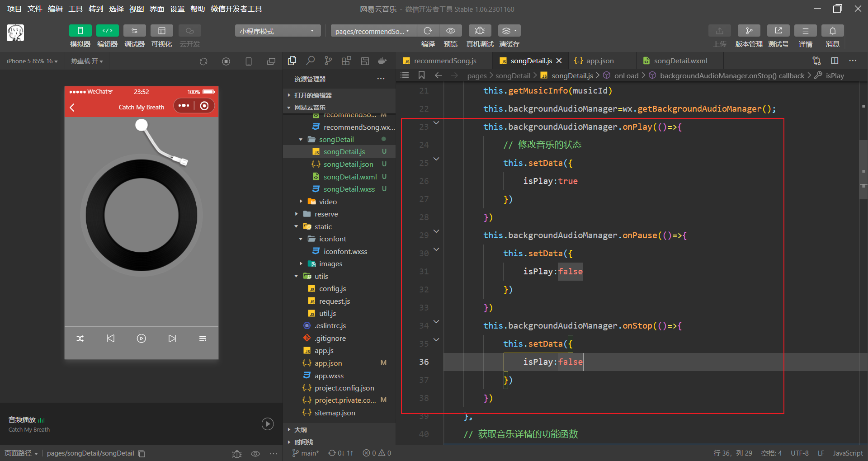This screenshot has height=461, width=868.
Task: Toggle the 可视化 visual panel button
Action: click(161, 31)
